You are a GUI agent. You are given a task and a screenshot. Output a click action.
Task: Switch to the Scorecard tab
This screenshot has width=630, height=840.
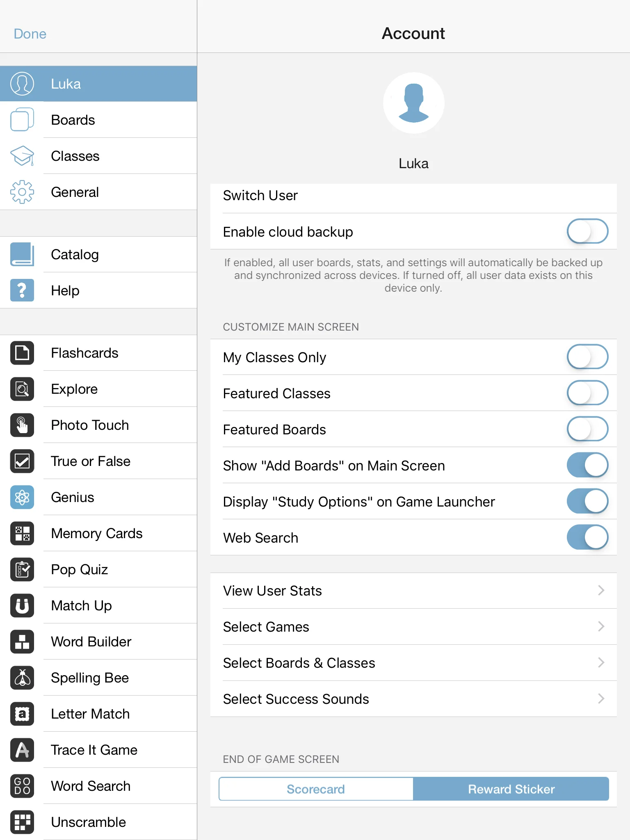316,789
